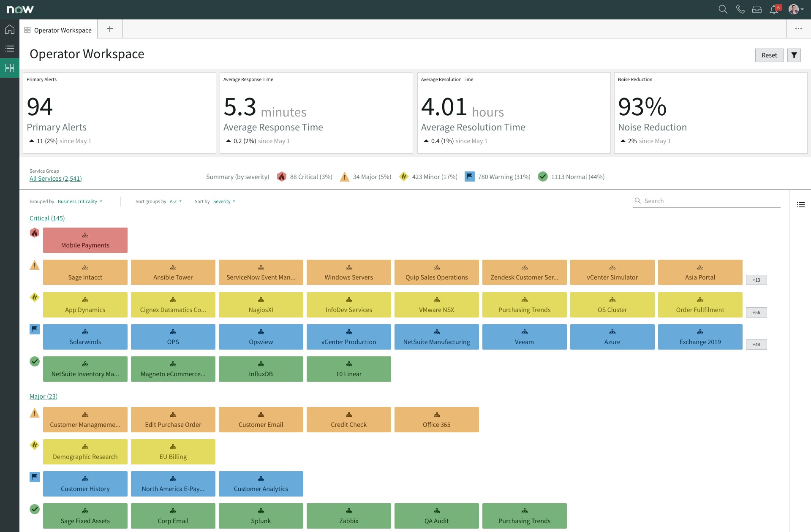Open Major (23) group link
This screenshot has width=811, height=532.
click(44, 396)
